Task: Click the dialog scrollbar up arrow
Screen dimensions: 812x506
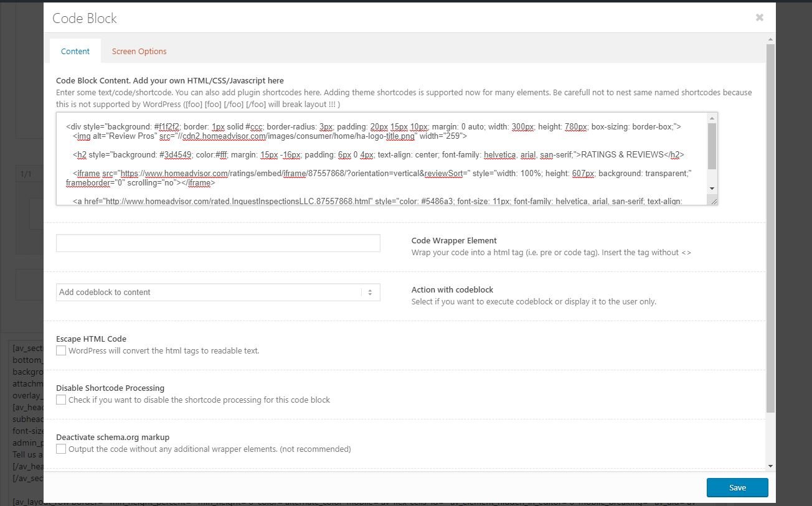Action: tap(771, 39)
